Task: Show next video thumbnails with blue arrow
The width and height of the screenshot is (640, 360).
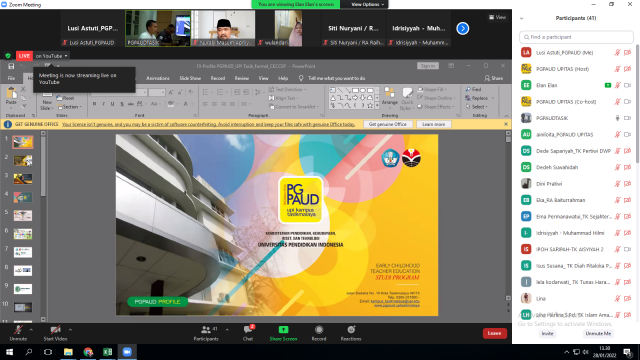Action: click(x=462, y=29)
